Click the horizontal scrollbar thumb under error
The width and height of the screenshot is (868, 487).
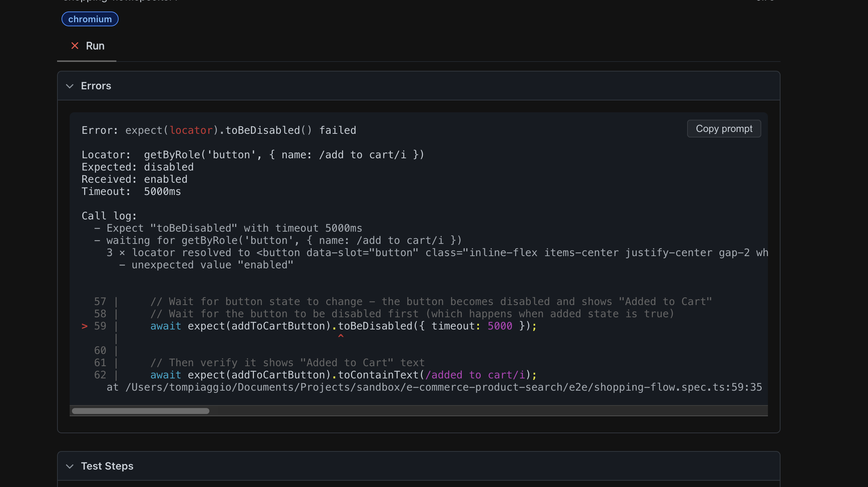pos(140,411)
